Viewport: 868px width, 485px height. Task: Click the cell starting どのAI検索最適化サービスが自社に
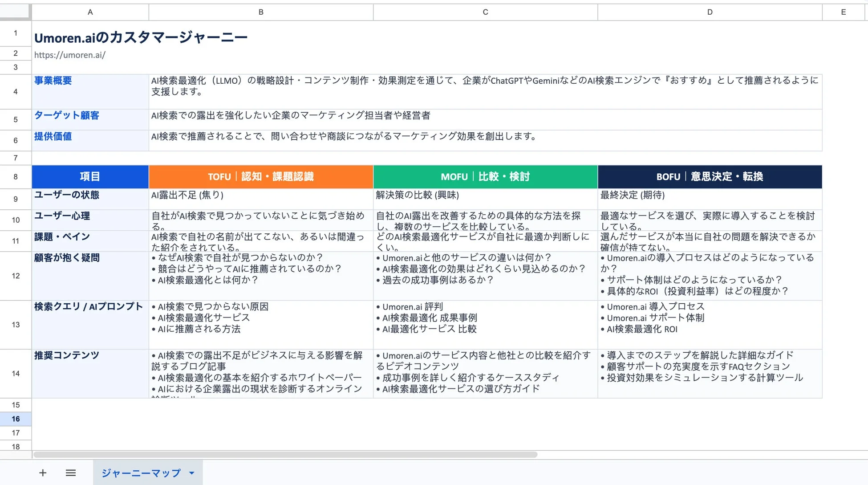tap(485, 241)
